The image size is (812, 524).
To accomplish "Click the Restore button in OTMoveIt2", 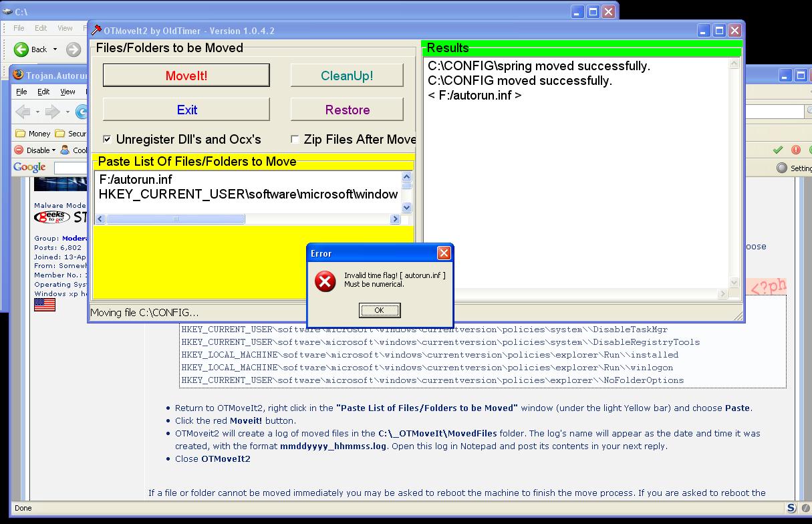I will click(x=347, y=110).
